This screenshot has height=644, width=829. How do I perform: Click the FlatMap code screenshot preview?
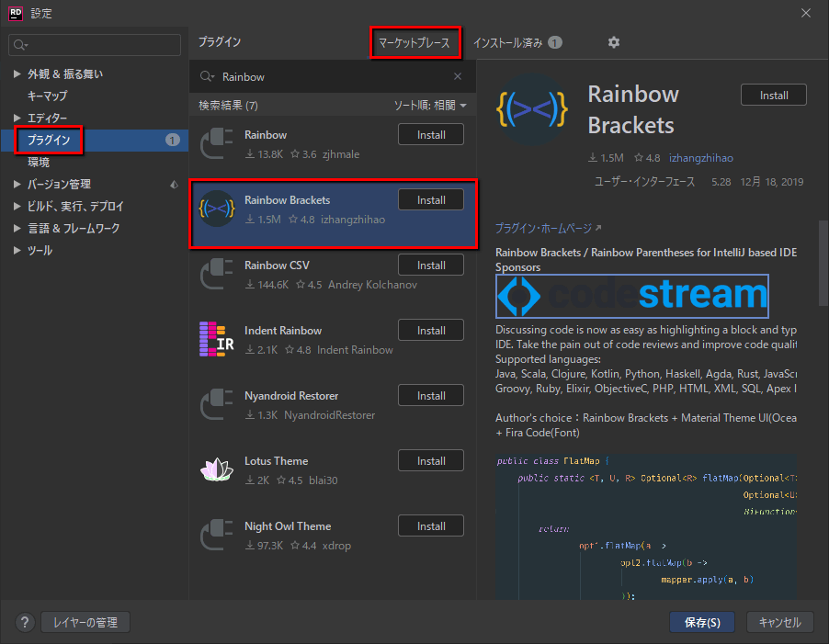pos(646,526)
